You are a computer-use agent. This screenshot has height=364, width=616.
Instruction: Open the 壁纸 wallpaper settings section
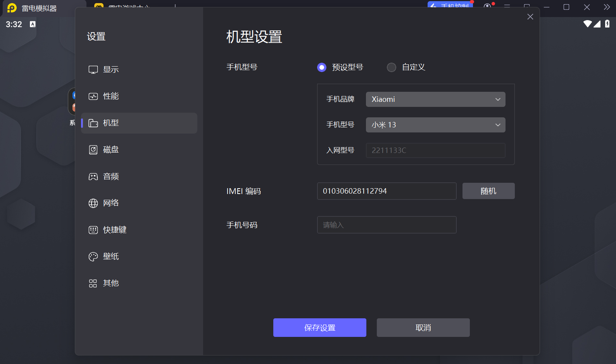139,256
